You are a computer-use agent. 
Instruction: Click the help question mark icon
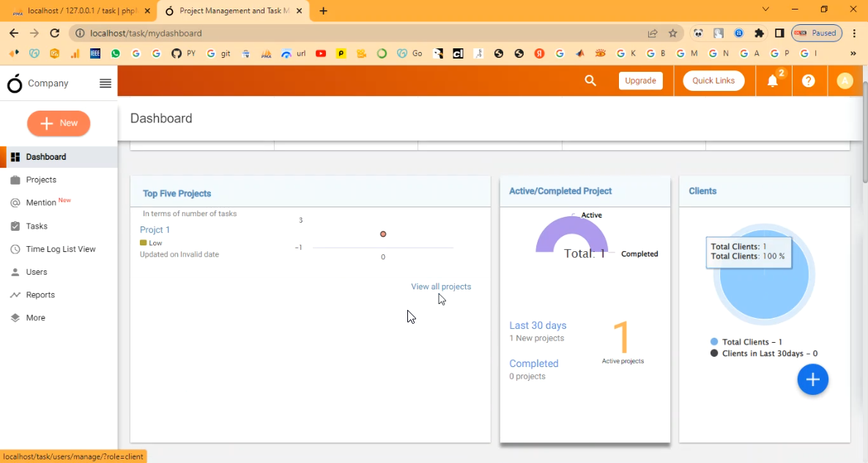tap(808, 81)
